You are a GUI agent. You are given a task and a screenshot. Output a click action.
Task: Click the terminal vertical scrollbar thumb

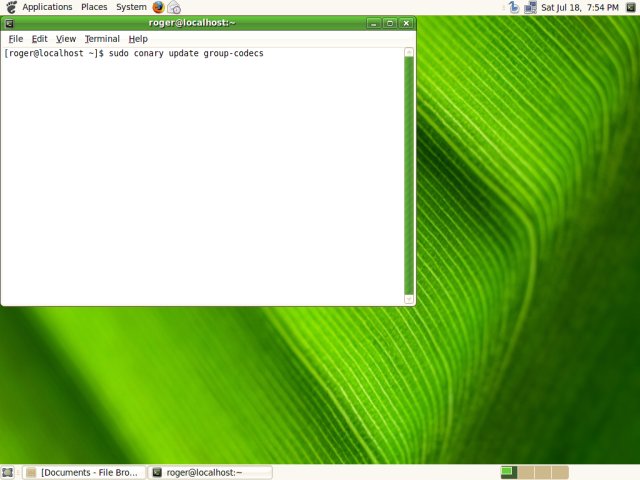[x=409, y=176]
